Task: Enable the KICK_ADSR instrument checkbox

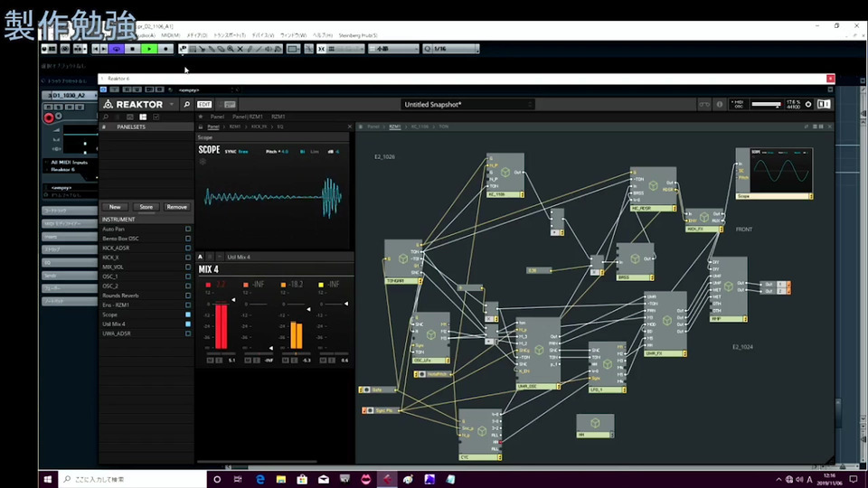Action: pos(188,248)
